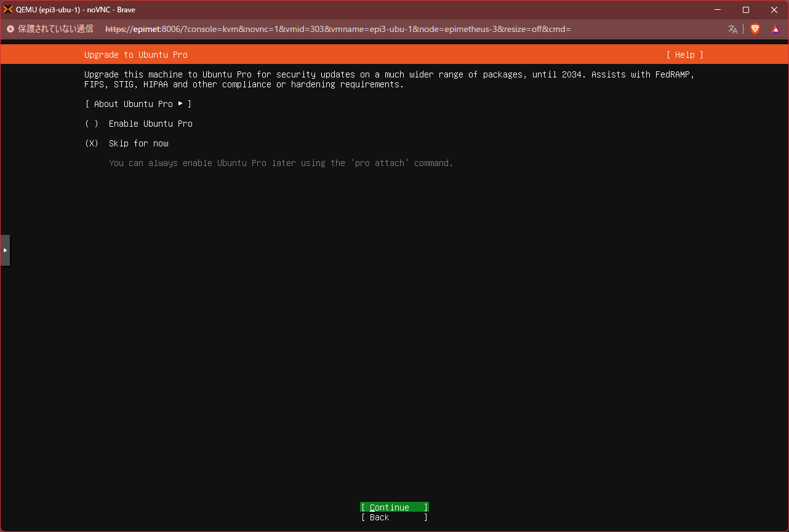
Task: Open the noVNC side control panel handle
Action: click(x=5, y=250)
